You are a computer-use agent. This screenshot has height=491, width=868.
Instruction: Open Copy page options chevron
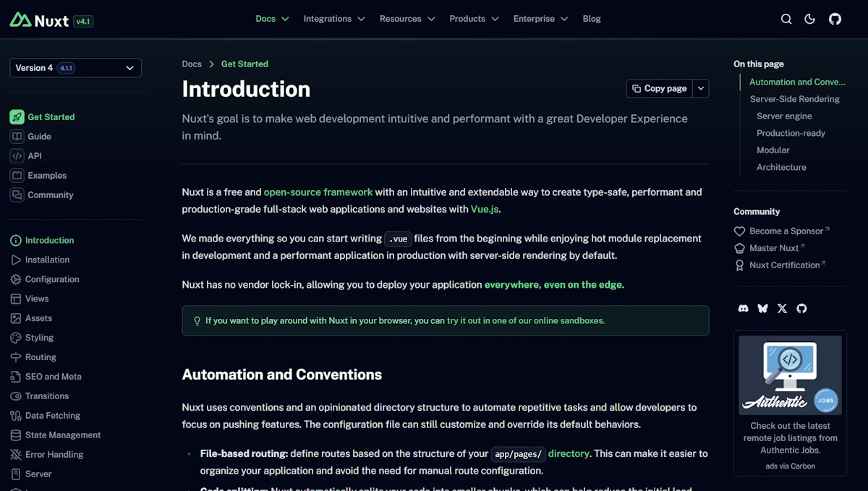pyautogui.click(x=700, y=88)
